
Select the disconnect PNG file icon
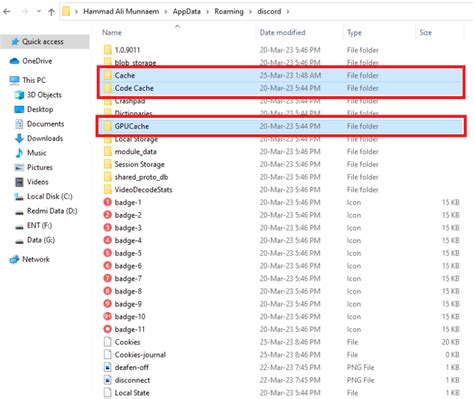click(x=107, y=380)
